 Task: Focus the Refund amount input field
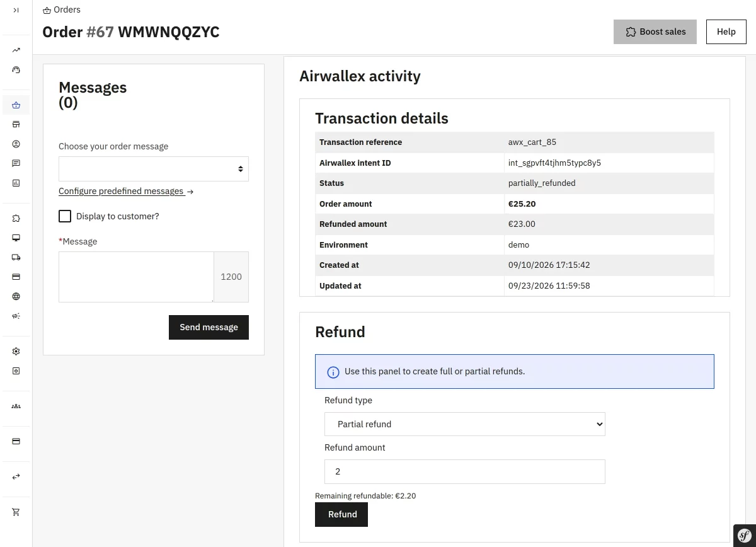pos(465,471)
